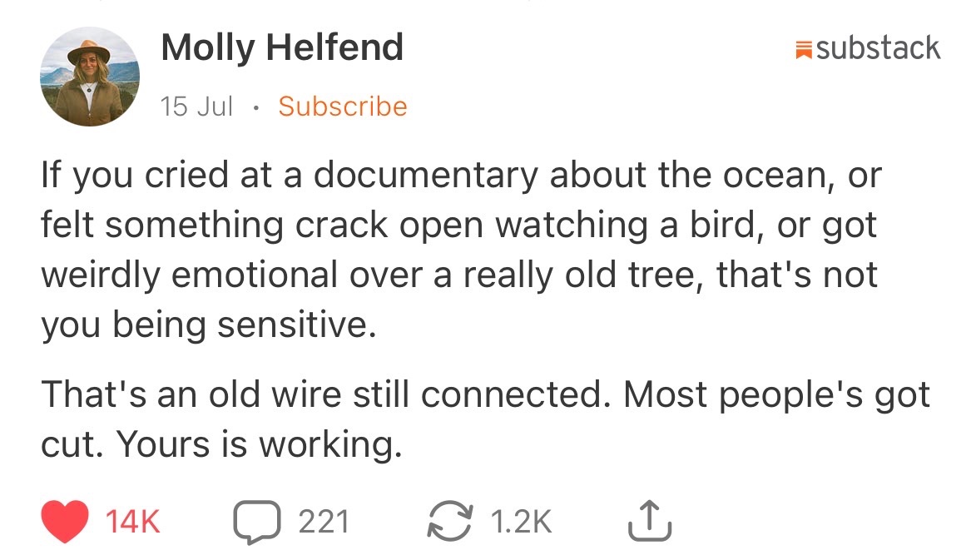Open comments via the speech bubble icon
Viewport: 966px width, 560px height.
click(257, 522)
